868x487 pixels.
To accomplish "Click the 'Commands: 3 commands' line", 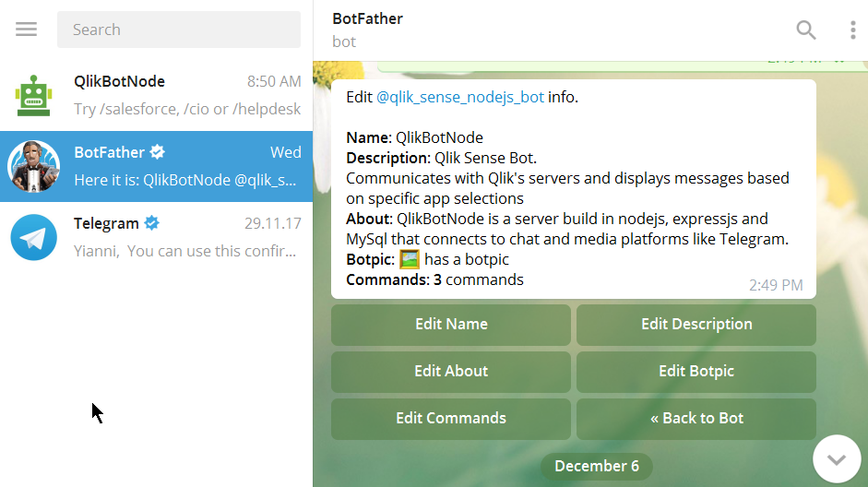I will pyautogui.click(x=434, y=279).
